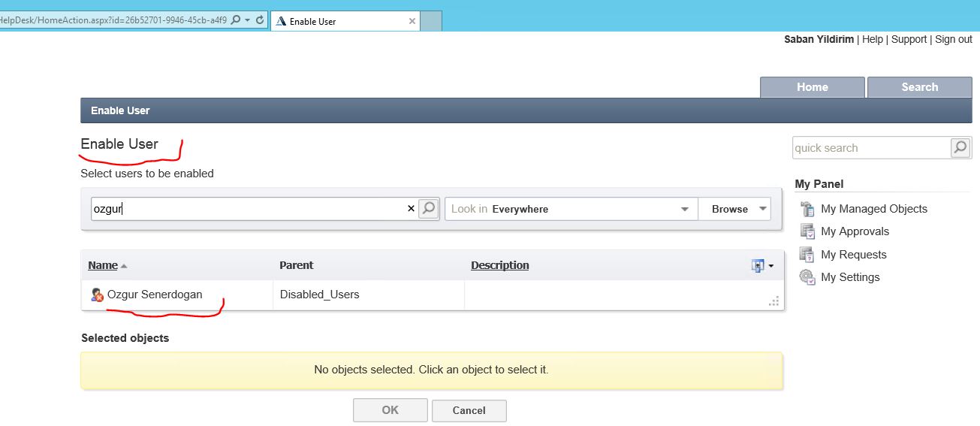Expand the address bar search dropdown arrow
This screenshot has width=980, height=426.
247,20
